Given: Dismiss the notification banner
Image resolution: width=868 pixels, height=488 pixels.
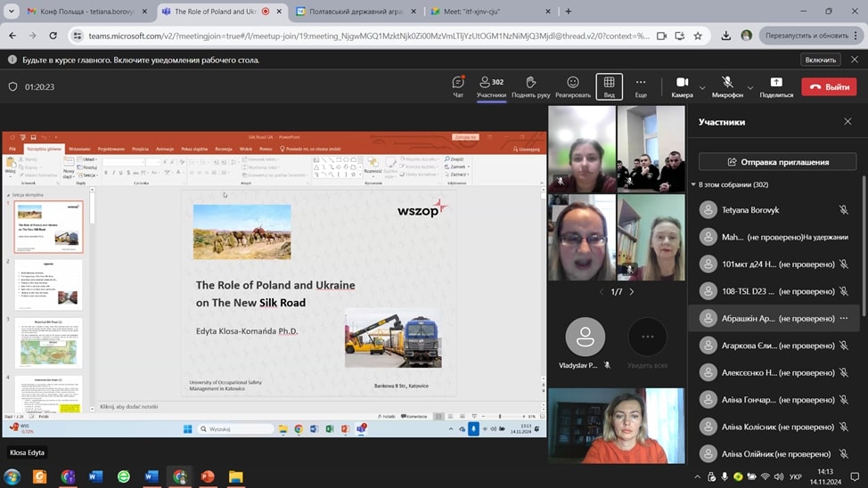Looking at the screenshot, I should 855,60.
